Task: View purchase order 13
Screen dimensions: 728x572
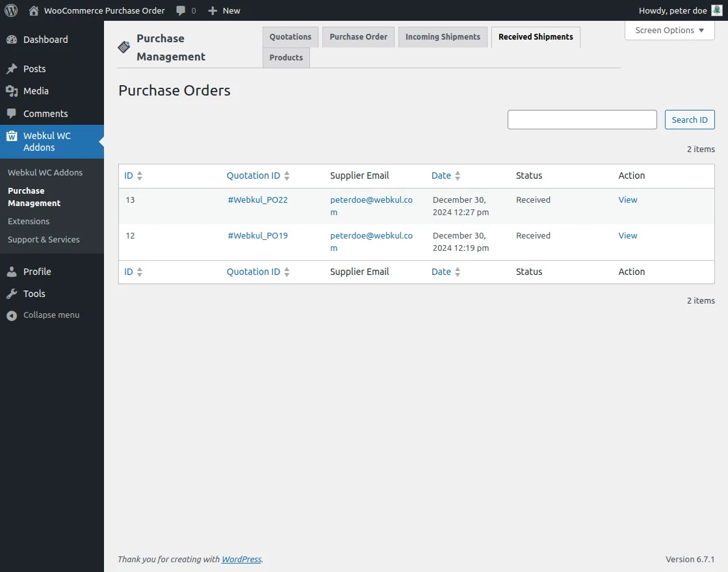Action: [627, 200]
